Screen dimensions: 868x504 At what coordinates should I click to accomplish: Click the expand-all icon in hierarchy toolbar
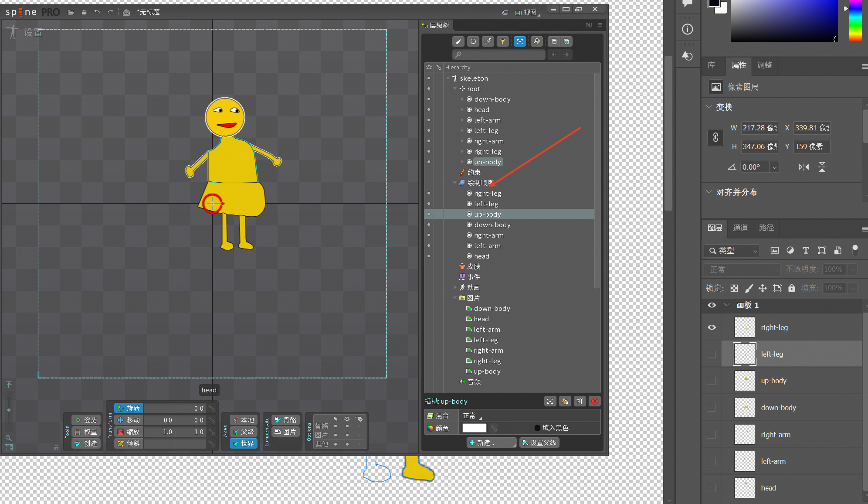point(566,41)
